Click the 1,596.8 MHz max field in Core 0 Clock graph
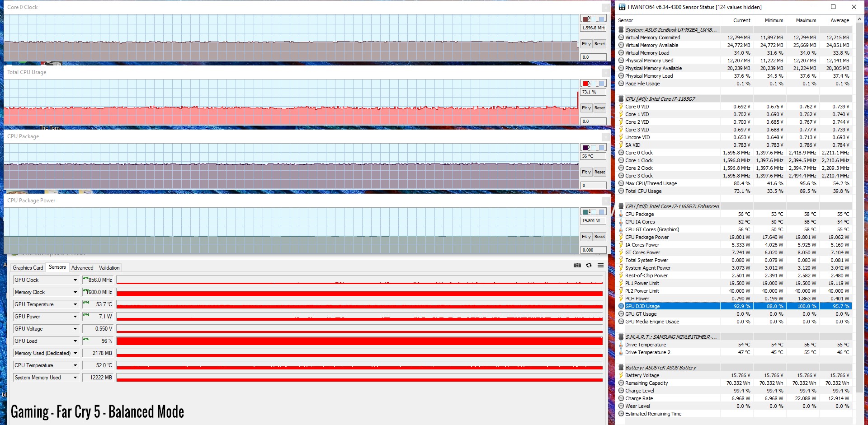The height and width of the screenshot is (425, 868). pos(593,28)
